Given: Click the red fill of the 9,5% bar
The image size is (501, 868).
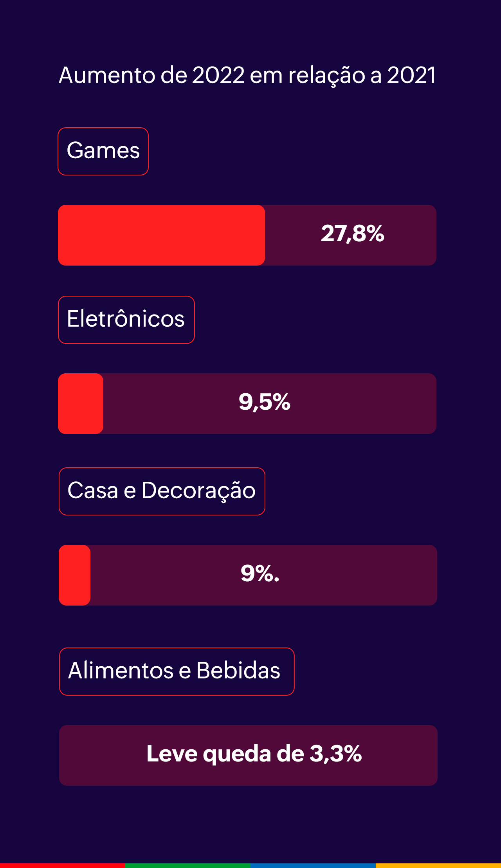Looking at the screenshot, I should coord(81,403).
